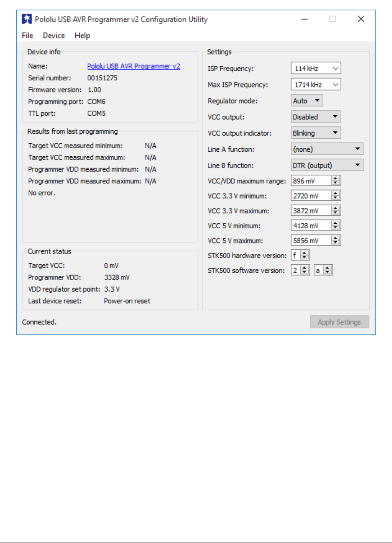Click the Pololu app icon in title bar
The image size is (392, 543).
point(27,19)
